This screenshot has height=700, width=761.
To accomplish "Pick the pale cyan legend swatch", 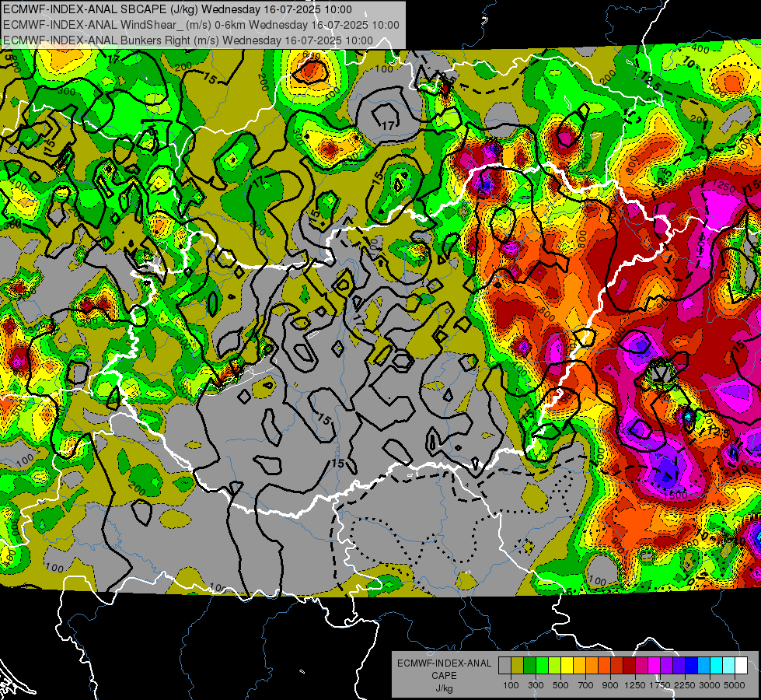I will click(729, 665).
